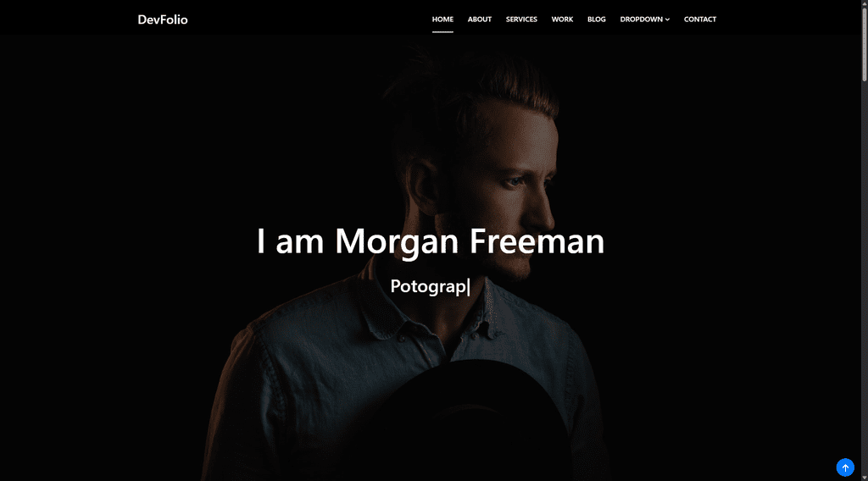Image resolution: width=868 pixels, height=481 pixels.
Task: Click the scrollbar up arrow
Action: coord(864,3)
